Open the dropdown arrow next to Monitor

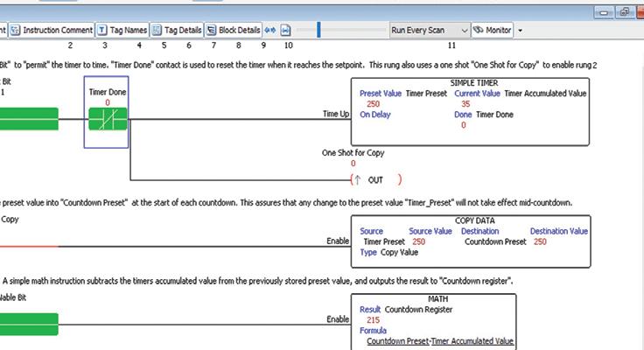point(520,31)
